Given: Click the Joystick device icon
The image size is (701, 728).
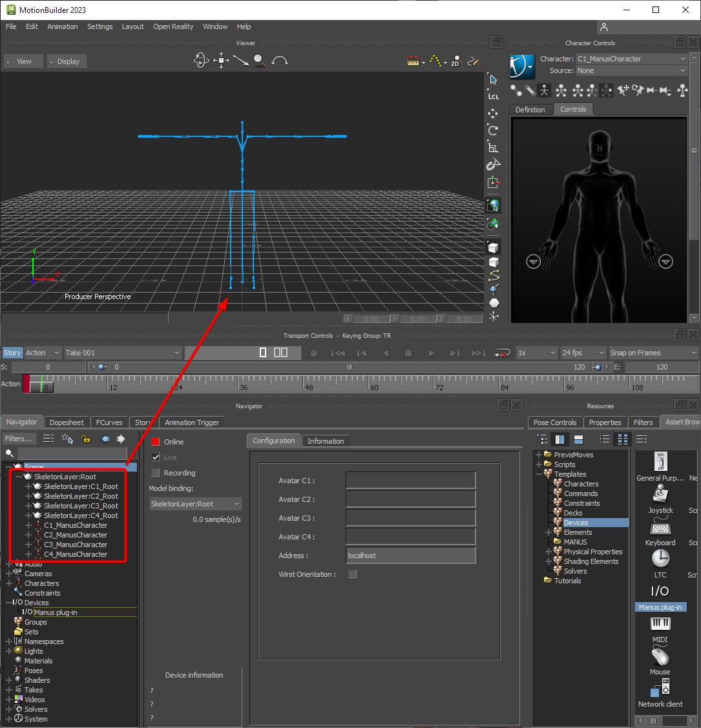Looking at the screenshot, I should point(660,495).
